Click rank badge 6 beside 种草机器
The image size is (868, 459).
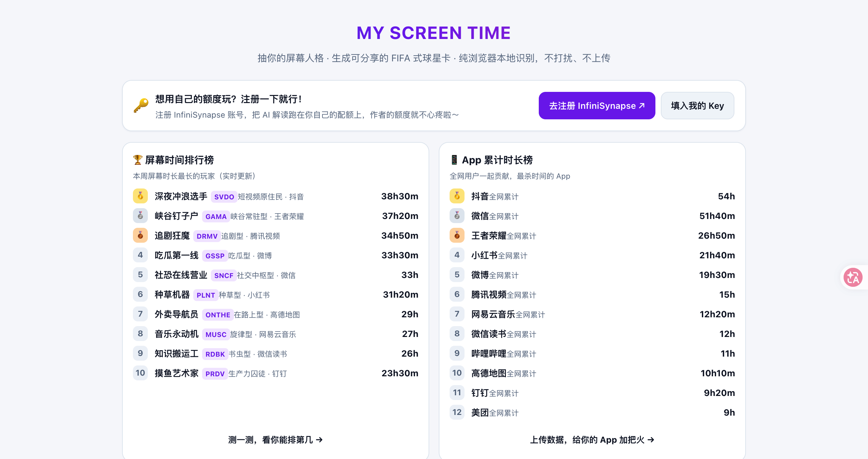(140, 294)
